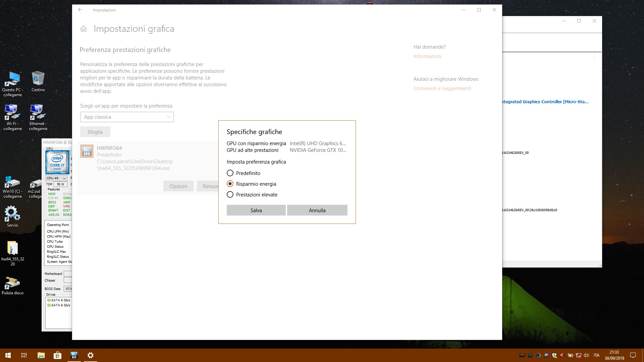Click CPU HFM (Max) row in HWiNFO64
Screen dimensions: 644x362
click(x=59, y=237)
